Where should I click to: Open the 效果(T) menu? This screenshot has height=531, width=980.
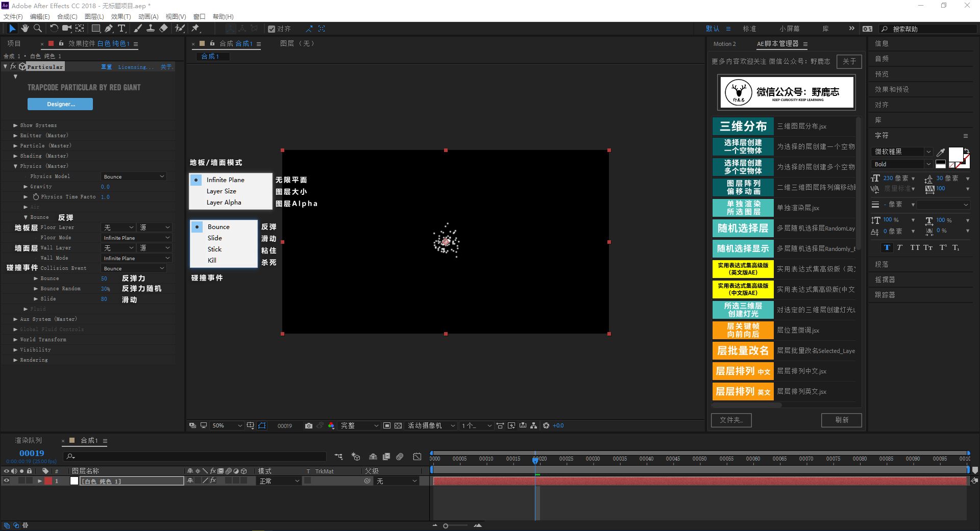tap(121, 16)
